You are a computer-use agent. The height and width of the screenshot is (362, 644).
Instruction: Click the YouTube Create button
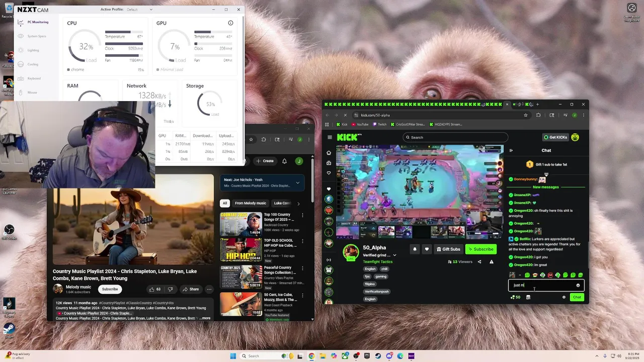coord(265,161)
